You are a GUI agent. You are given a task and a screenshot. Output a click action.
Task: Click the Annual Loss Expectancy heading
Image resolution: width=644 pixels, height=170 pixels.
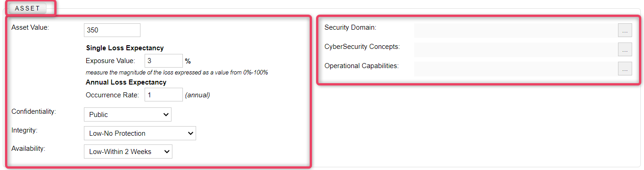pyautogui.click(x=126, y=82)
